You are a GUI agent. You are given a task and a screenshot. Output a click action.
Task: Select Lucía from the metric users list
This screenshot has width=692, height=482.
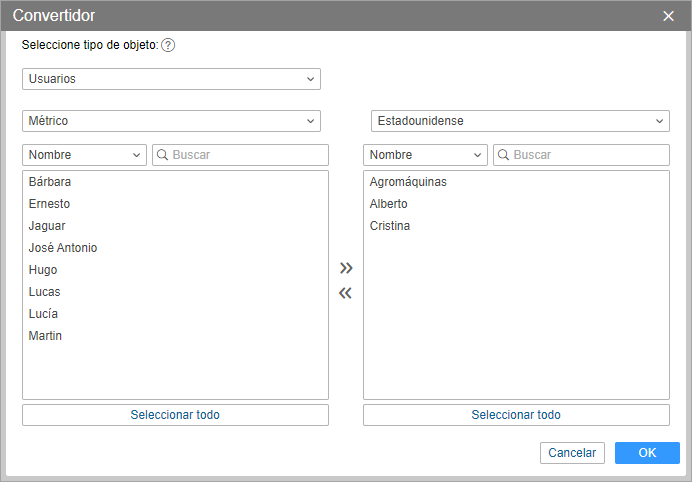click(45, 314)
